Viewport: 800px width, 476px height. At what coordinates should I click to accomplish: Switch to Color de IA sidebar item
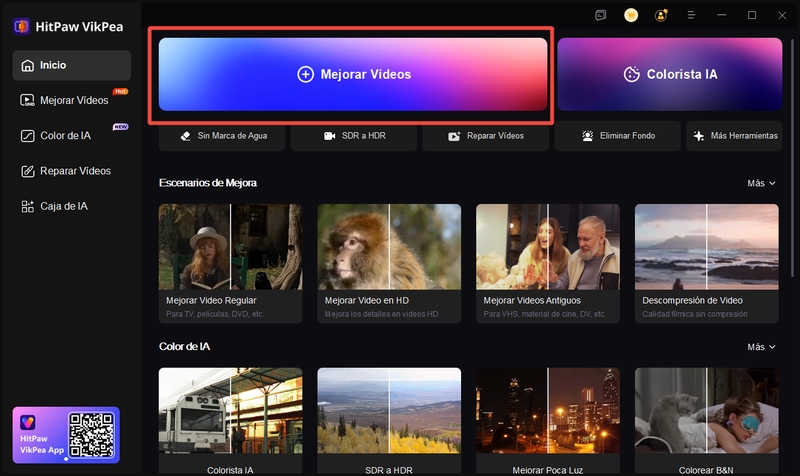click(66, 135)
